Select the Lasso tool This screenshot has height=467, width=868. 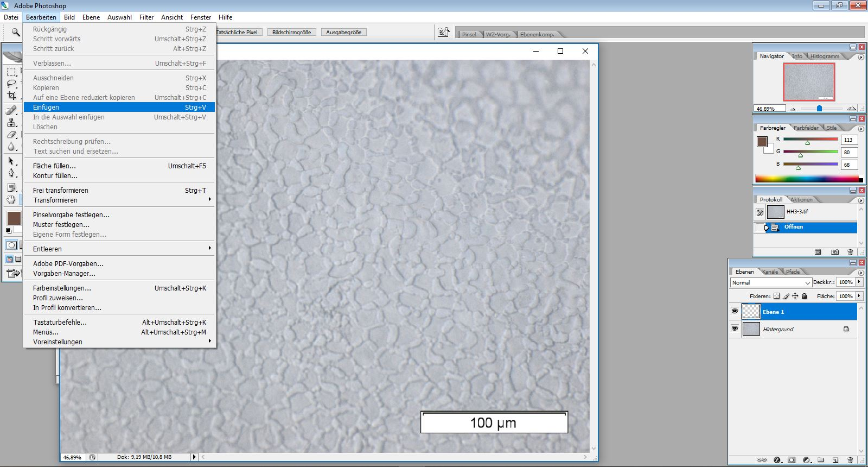pos(11,83)
